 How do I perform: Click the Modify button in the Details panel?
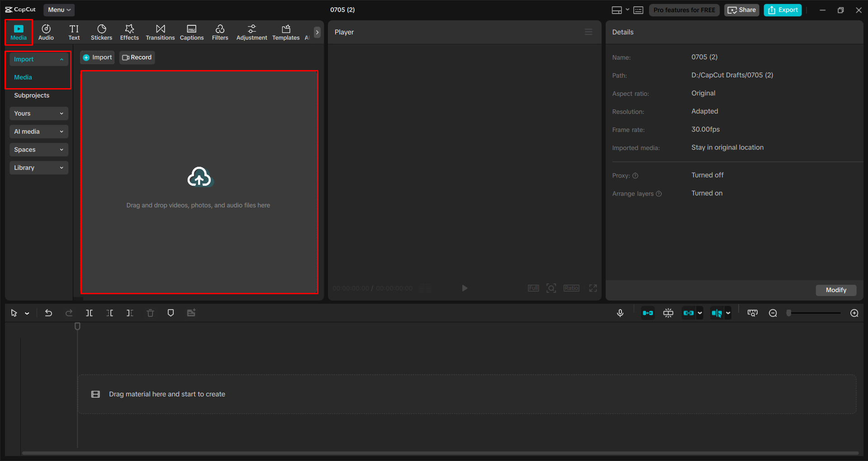(835, 290)
